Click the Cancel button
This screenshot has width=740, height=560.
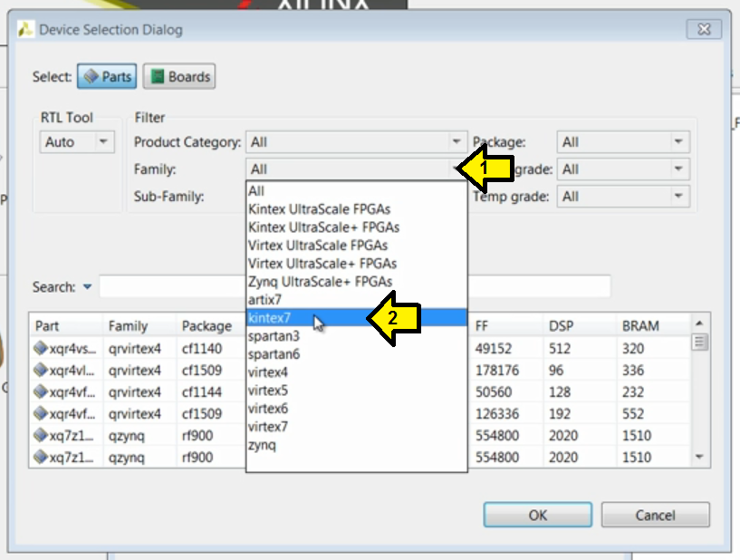655,515
